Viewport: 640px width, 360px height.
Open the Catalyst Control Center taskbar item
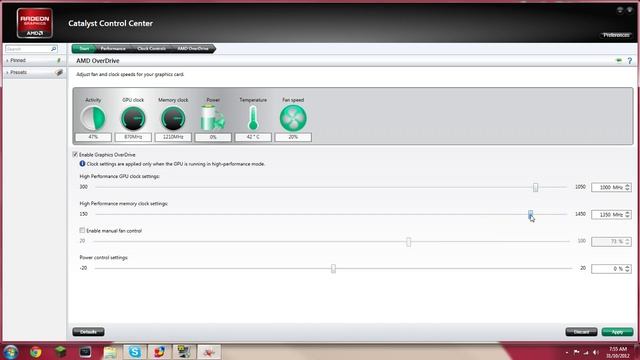coord(209,352)
